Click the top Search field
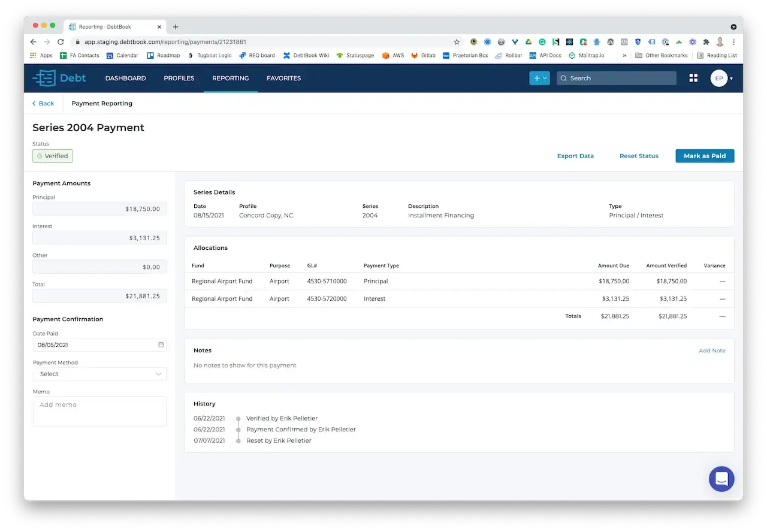Viewport: 767px width, 532px height. pos(616,78)
